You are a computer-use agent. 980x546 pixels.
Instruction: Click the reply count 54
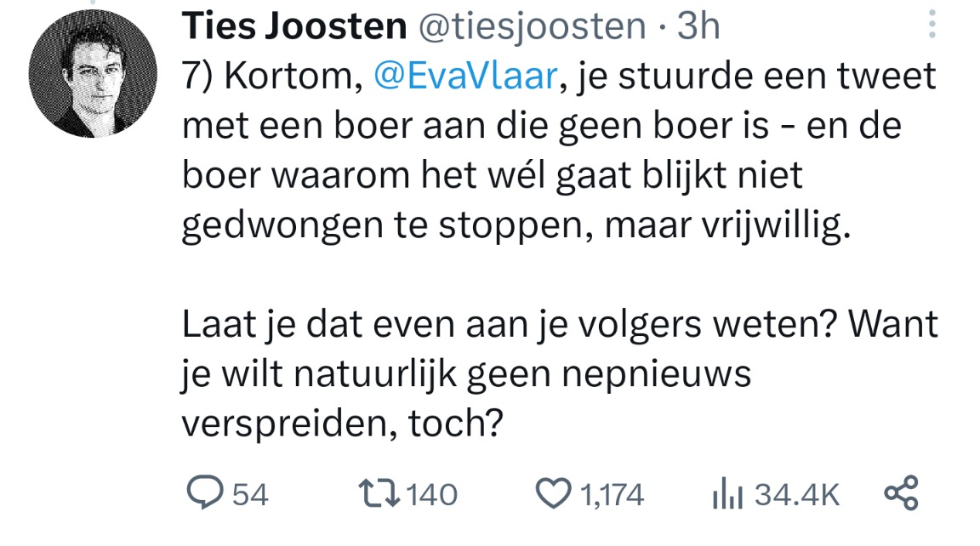coord(250,494)
